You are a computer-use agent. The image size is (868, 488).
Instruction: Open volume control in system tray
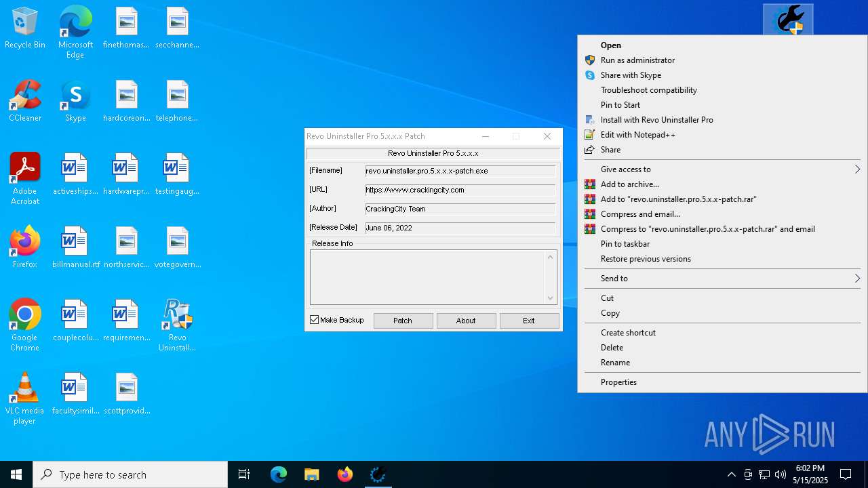pos(781,474)
